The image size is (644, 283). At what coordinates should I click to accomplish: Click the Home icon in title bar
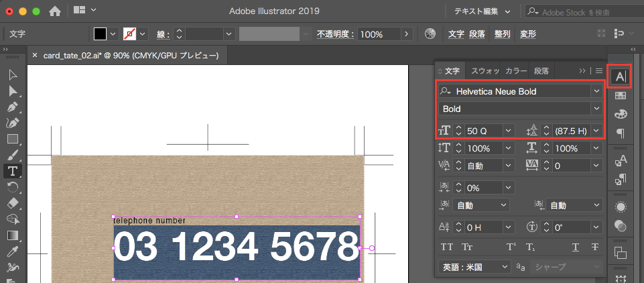pyautogui.click(x=55, y=11)
